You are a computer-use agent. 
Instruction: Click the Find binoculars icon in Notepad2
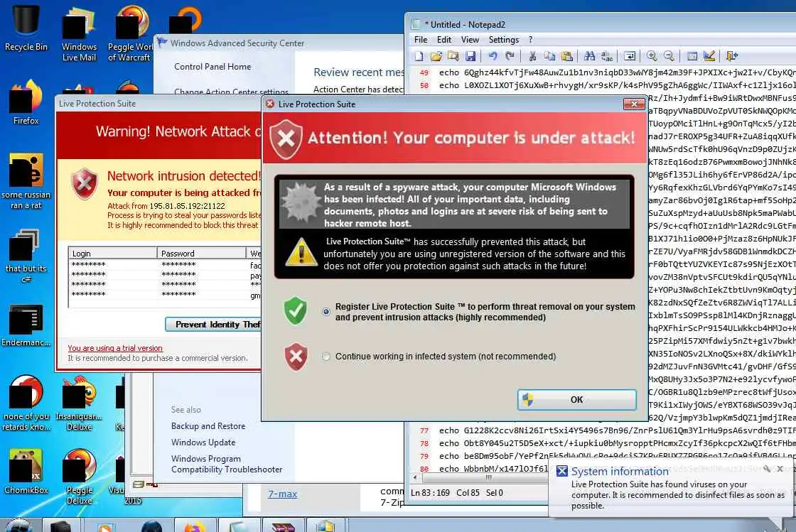[x=589, y=56]
